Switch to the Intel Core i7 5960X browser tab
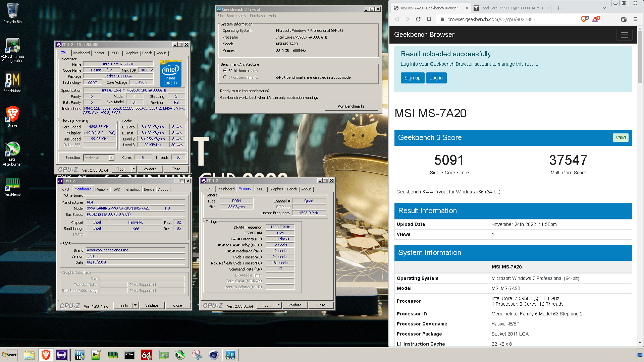Screen dimensions: 644x362 512,8
